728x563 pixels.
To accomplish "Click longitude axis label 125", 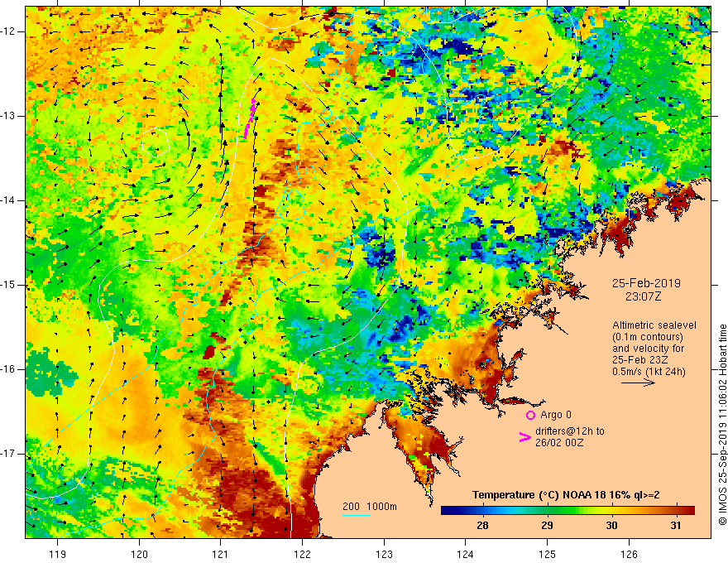I will (548, 554).
